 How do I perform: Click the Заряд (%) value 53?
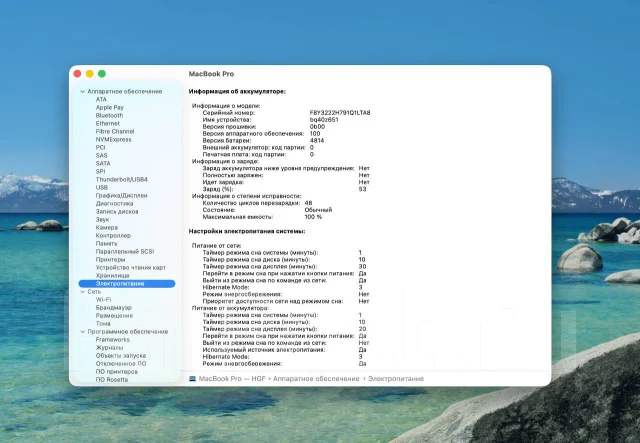(362, 189)
